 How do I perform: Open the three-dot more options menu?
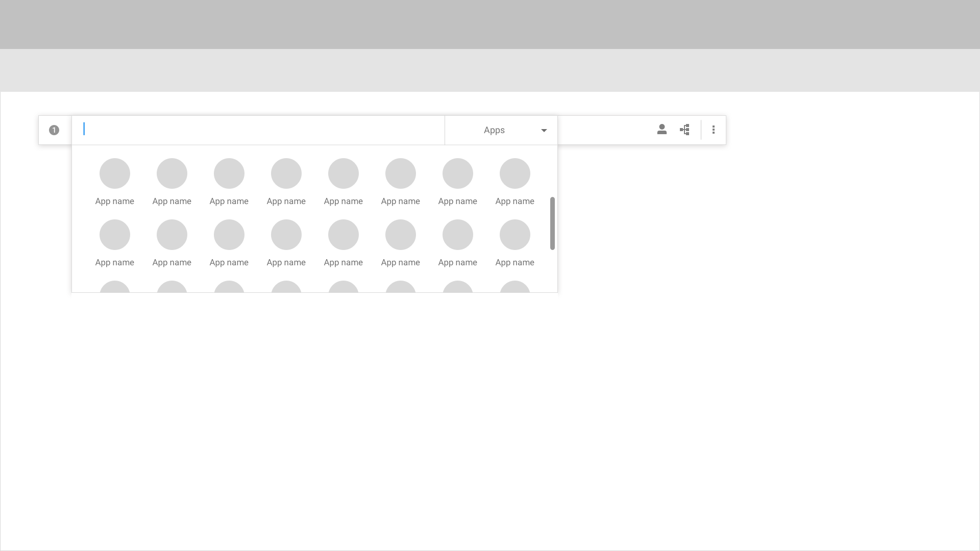714,130
